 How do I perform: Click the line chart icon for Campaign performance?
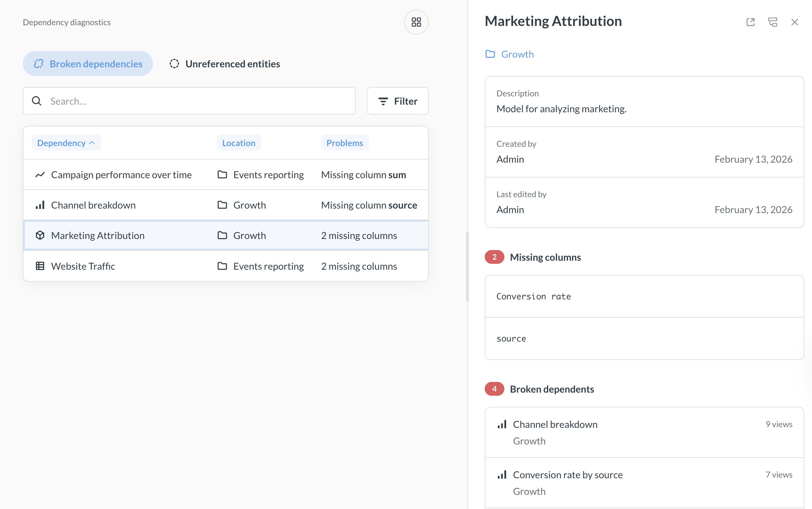click(x=40, y=175)
